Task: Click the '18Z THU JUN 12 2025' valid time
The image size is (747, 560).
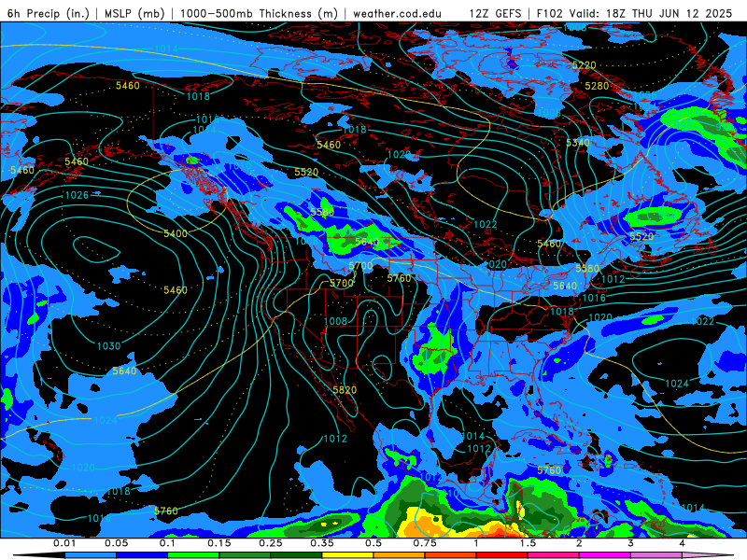Action: tap(669, 13)
